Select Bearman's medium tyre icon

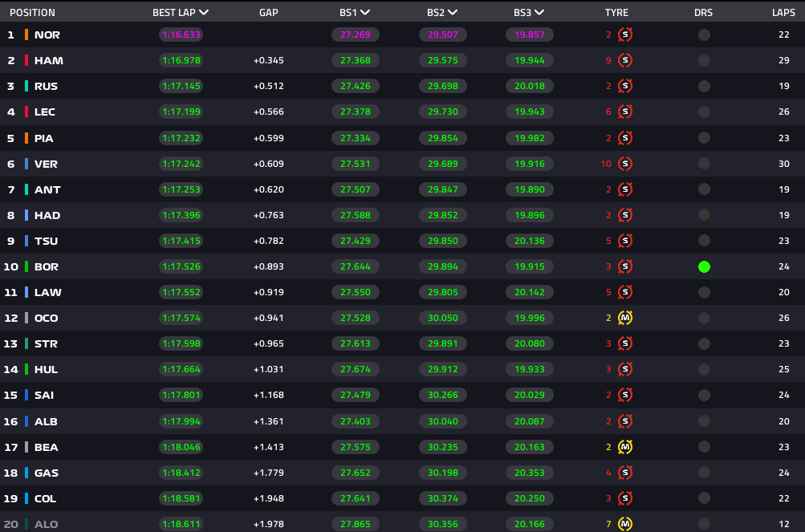[625, 447]
